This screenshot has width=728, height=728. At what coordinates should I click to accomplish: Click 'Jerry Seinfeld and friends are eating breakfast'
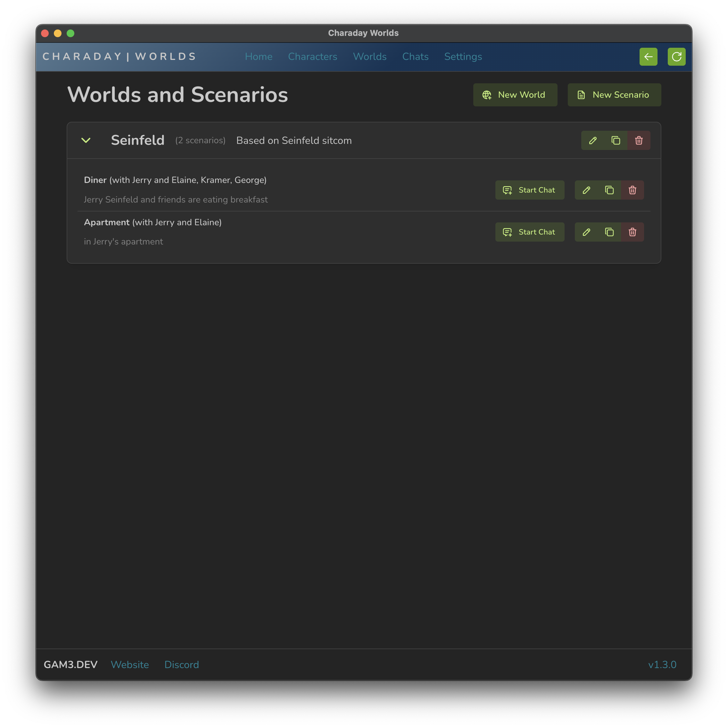click(176, 200)
